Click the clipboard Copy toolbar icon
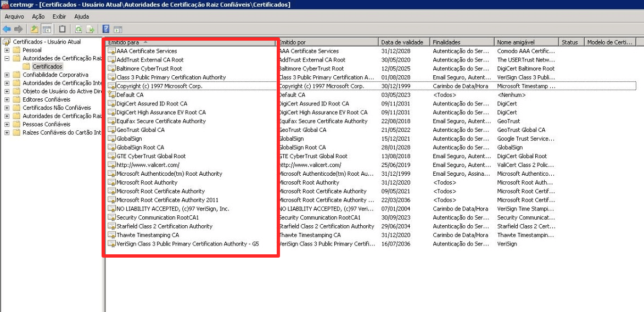The height and width of the screenshot is (312, 644). click(62, 29)
